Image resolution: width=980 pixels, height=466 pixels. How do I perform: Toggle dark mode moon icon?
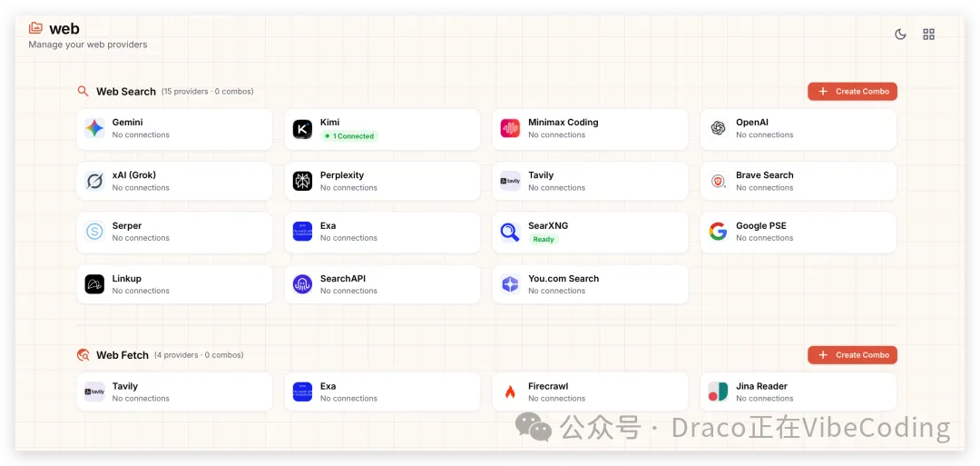(900, 35)
